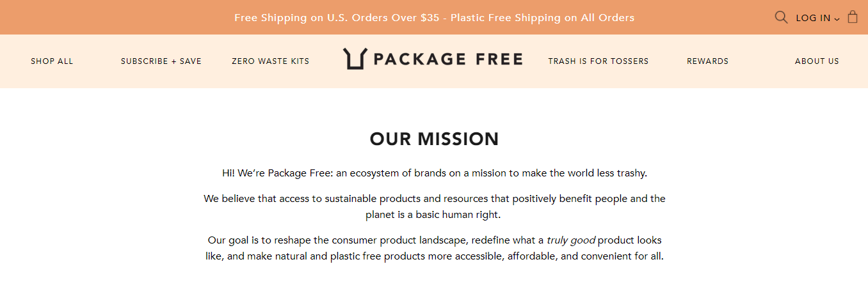Click the words 'basic human right'
This screenshot has width=868, height=287.
click(458, 215)
